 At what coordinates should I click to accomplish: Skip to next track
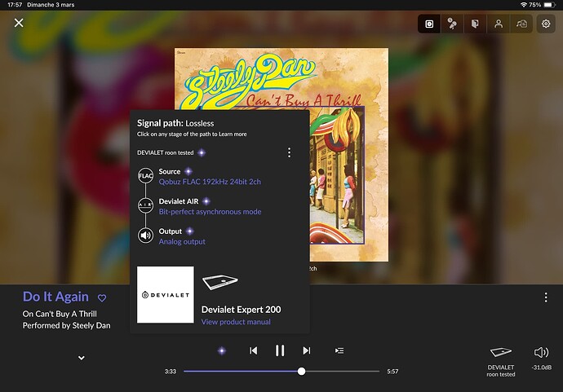coord(306,350)
